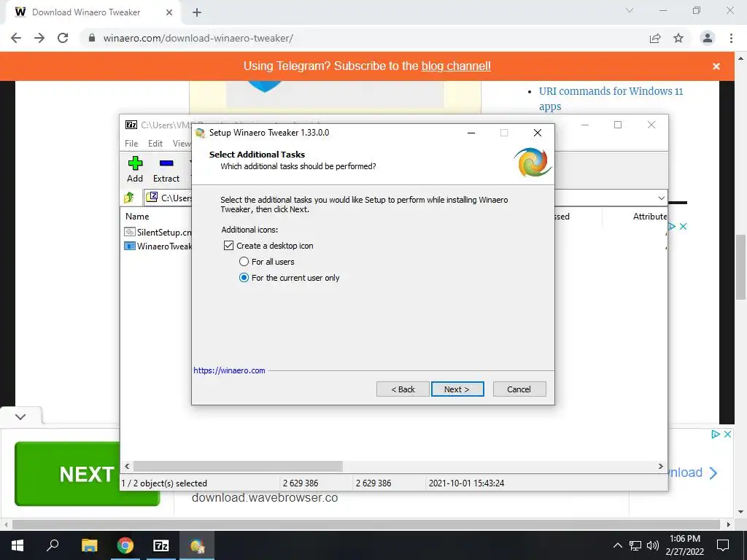This screenshot has height=560, width=747.
Task: Click Next in the setup wizard
Action: pos(457,389)
